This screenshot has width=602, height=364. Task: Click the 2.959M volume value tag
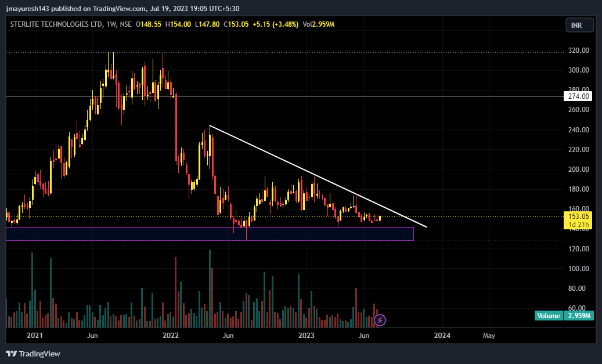click(x=579, y=316)
